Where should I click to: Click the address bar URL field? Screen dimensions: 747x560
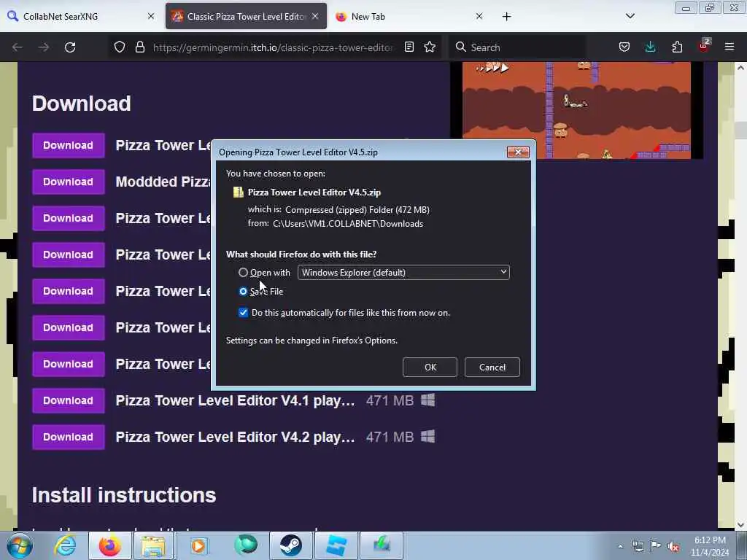tap(273, 47)
